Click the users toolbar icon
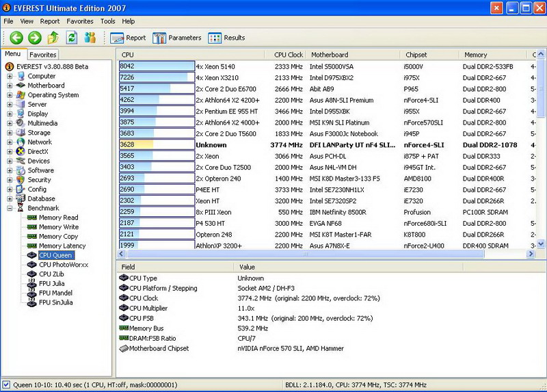 (90, 38)
